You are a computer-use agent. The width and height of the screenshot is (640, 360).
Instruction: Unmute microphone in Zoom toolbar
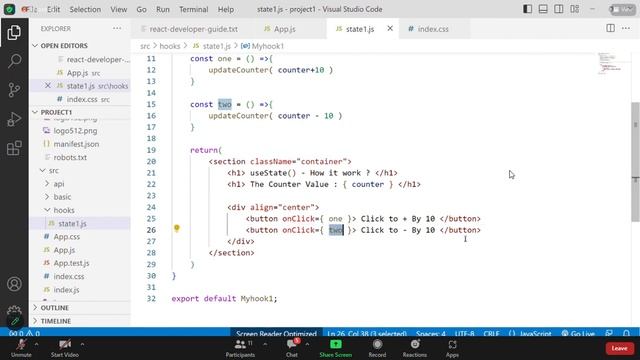tap(21, 348)
